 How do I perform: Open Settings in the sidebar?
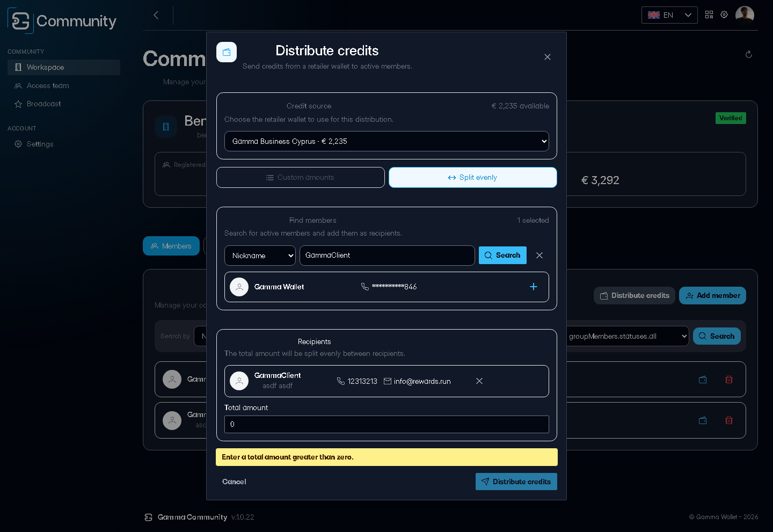pyautogui.click(x=64, y=144)
